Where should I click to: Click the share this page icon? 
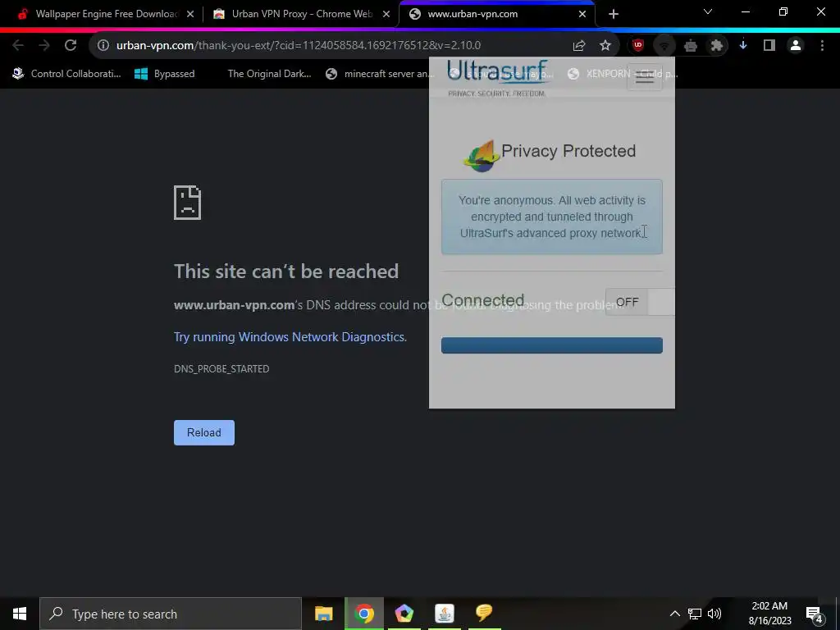(578, 46)
